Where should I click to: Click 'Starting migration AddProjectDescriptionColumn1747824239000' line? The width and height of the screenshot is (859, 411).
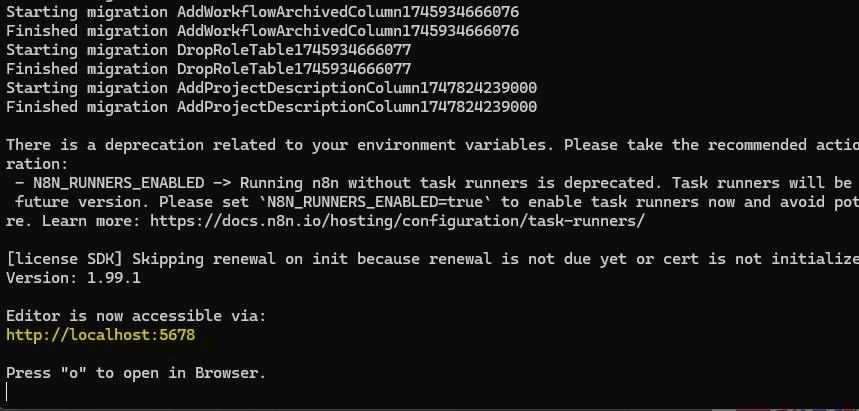[271, 88]
